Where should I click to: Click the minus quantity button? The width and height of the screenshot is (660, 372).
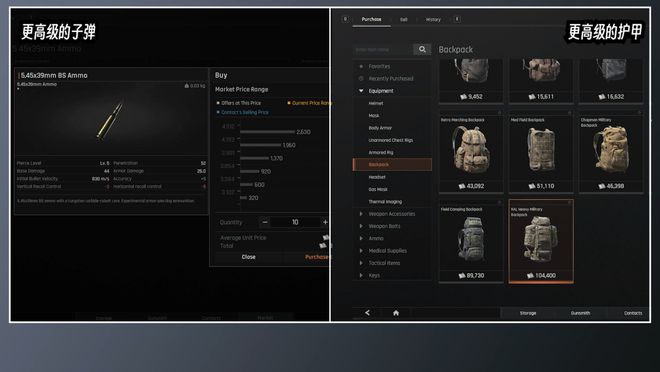point(265,222)
